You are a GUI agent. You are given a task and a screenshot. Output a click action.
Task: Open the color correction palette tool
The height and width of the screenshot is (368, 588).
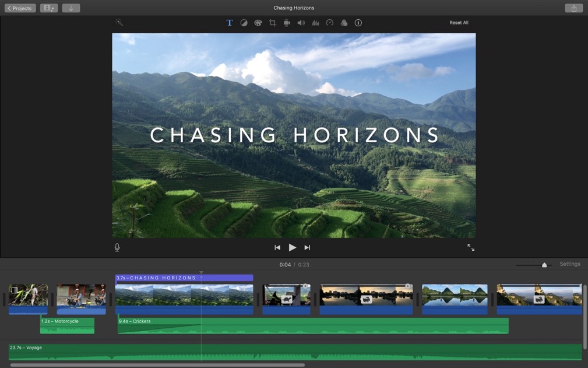(x=258, y=23)
